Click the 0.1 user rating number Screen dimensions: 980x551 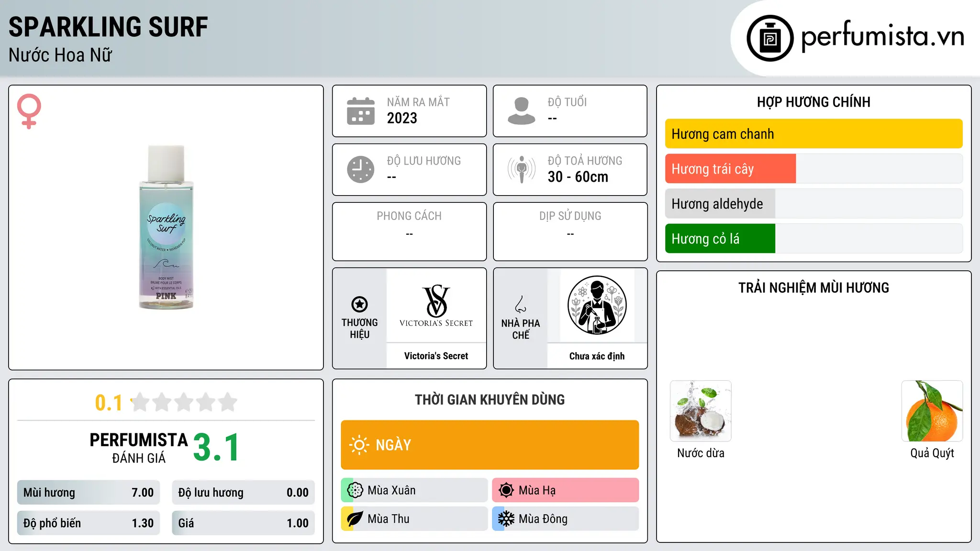click(109, 403)
